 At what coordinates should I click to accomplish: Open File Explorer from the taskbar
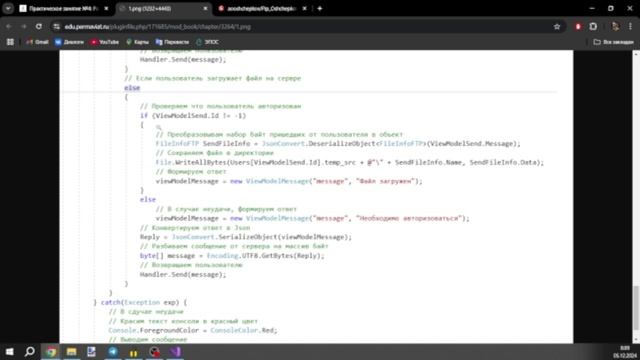(71, 351)
